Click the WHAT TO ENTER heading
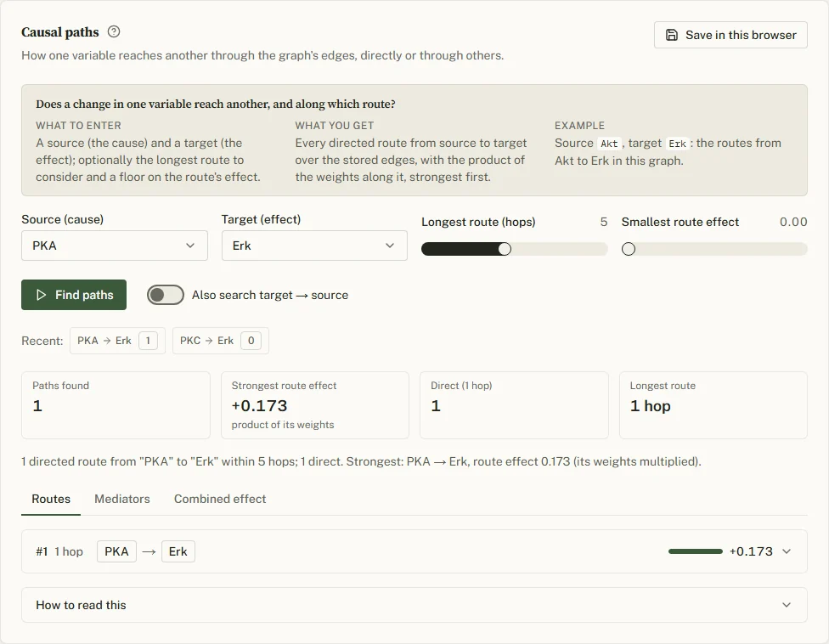Viewport: 829px width, 644px height. [x=78, y=125]
